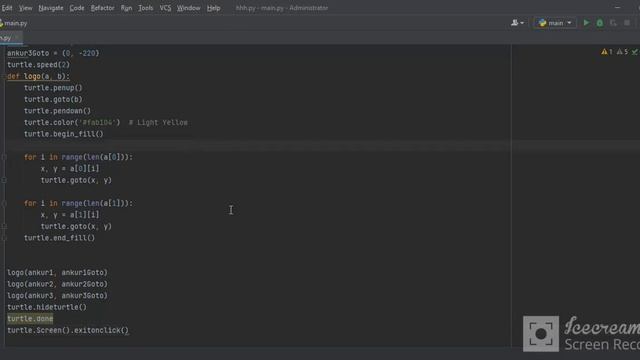Click the '# Light Yellow' comment
The image size is (640, 360).
click(158, 122)
